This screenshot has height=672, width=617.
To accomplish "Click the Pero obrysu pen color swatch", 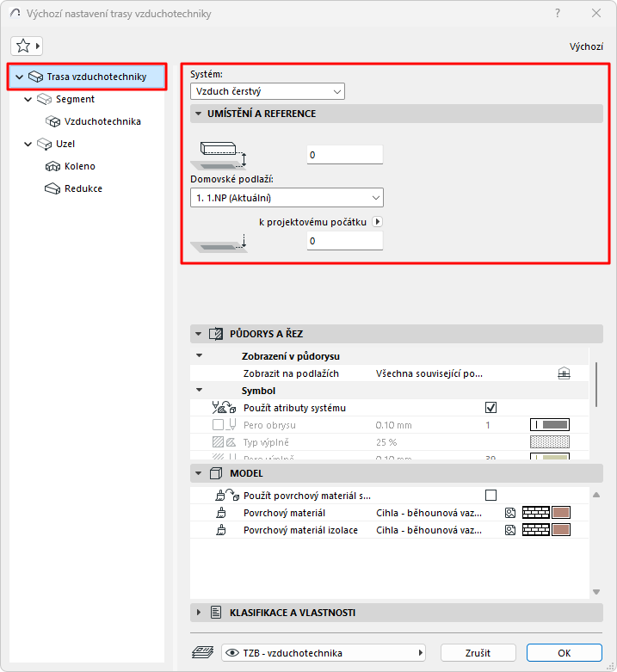I will click(550, 425).
